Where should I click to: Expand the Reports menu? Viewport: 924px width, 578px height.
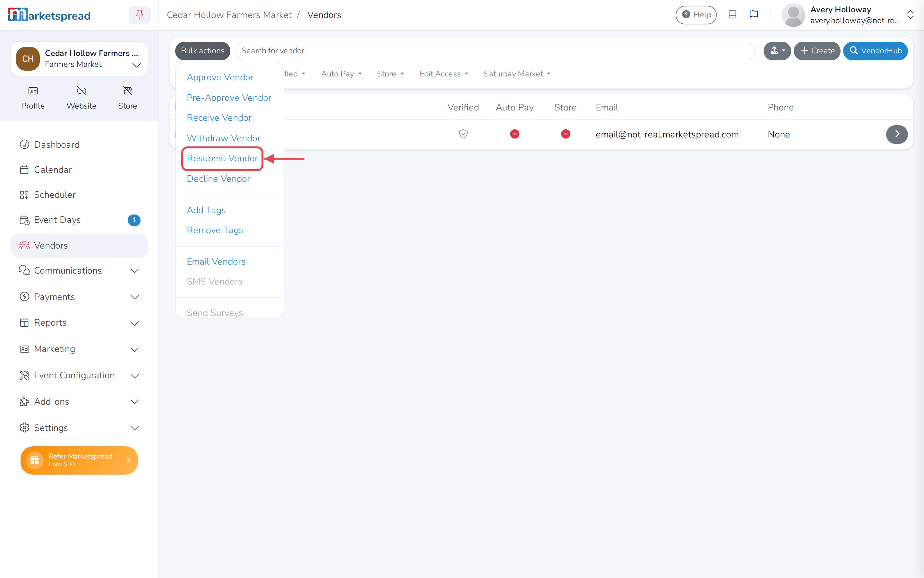[79, 323]
